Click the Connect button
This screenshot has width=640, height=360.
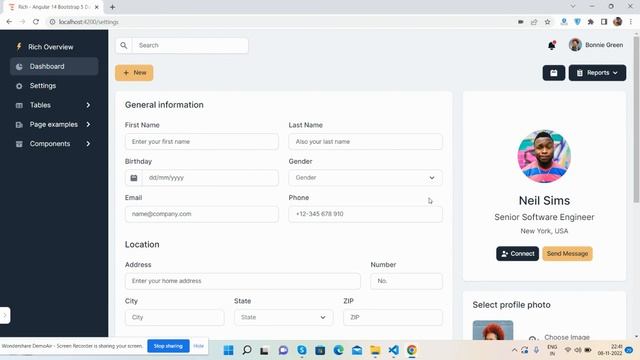click(517, 254)
